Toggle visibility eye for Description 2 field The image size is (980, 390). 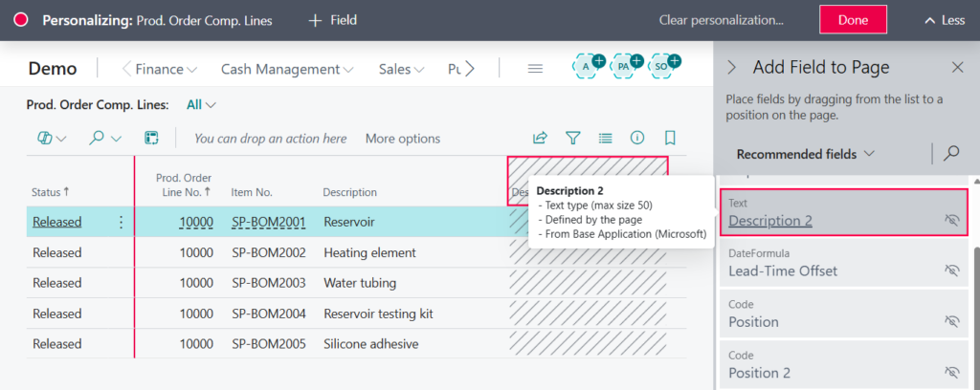[951, 221]
